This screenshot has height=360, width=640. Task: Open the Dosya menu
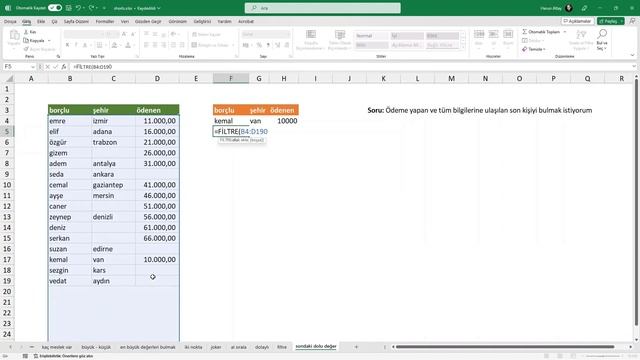(10, 21)
